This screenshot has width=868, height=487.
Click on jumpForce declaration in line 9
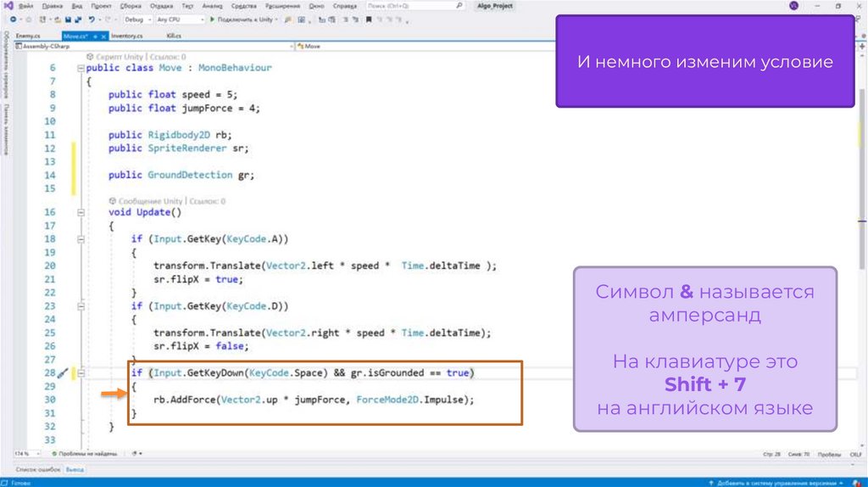pyautogui.click(x=207, y=108)
